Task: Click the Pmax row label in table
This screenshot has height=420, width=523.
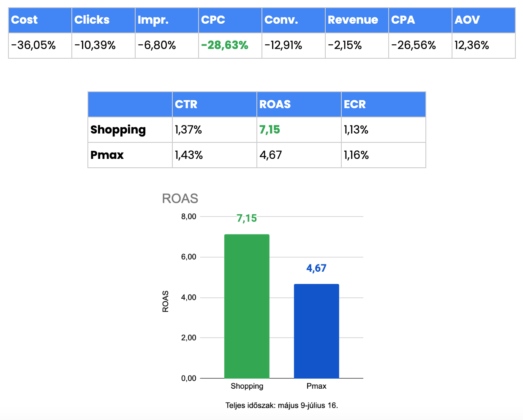Action: (x=107, y=155)
